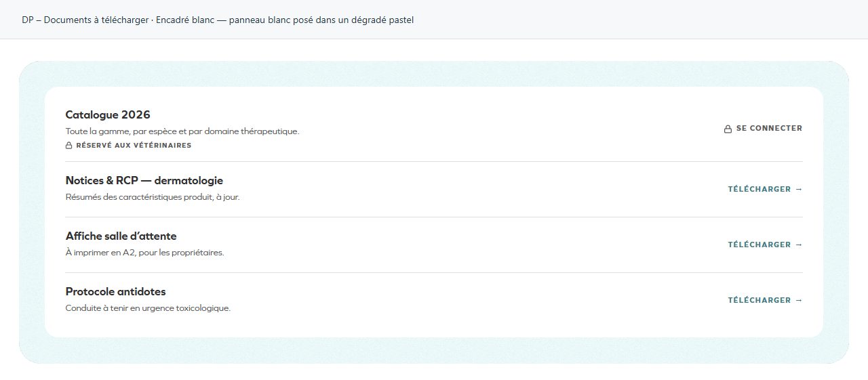Click text 'Toute la gamme, par espèce…'
The width and height of the screenshot is (868, 380).
pyautogui.click(x=182, y=131)
